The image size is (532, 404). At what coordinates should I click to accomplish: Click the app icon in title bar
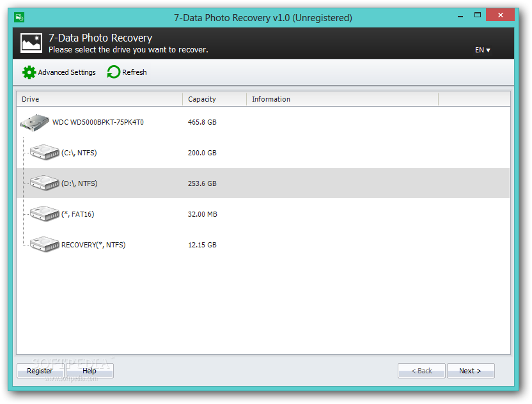tap(19, 17)
